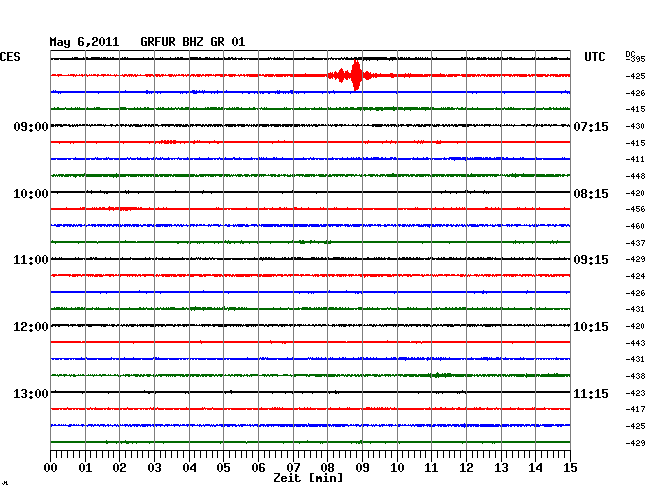This screenshot has height=494, width=650.
Task: Click the '13' minute axis label
Action: click(501, 467)
